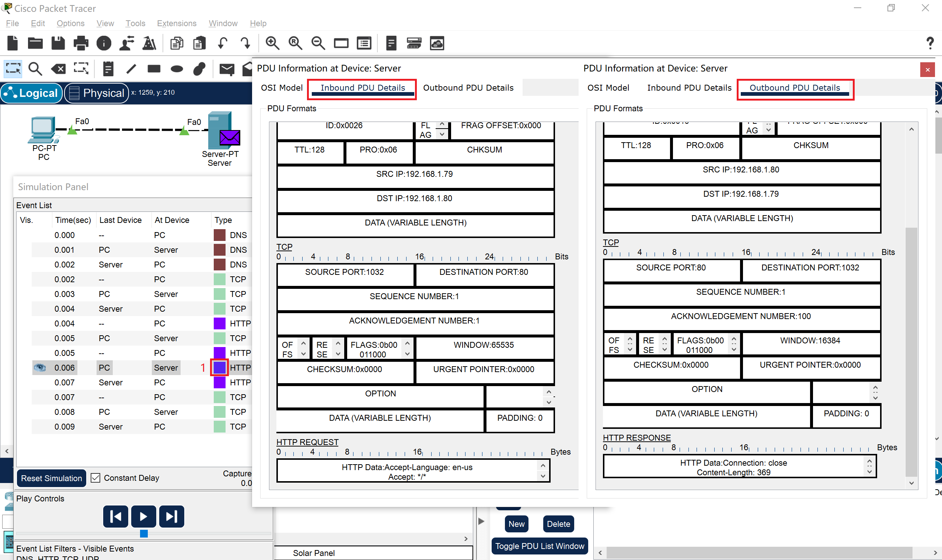
Task: Uncheck the Constant Delay checkbox
Action: pos(96,478)
